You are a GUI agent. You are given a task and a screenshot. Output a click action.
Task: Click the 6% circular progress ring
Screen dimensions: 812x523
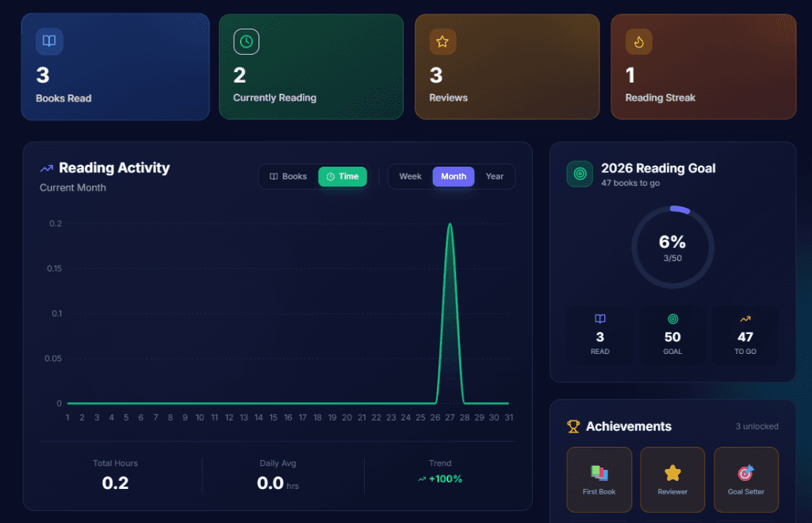(672, 247)
